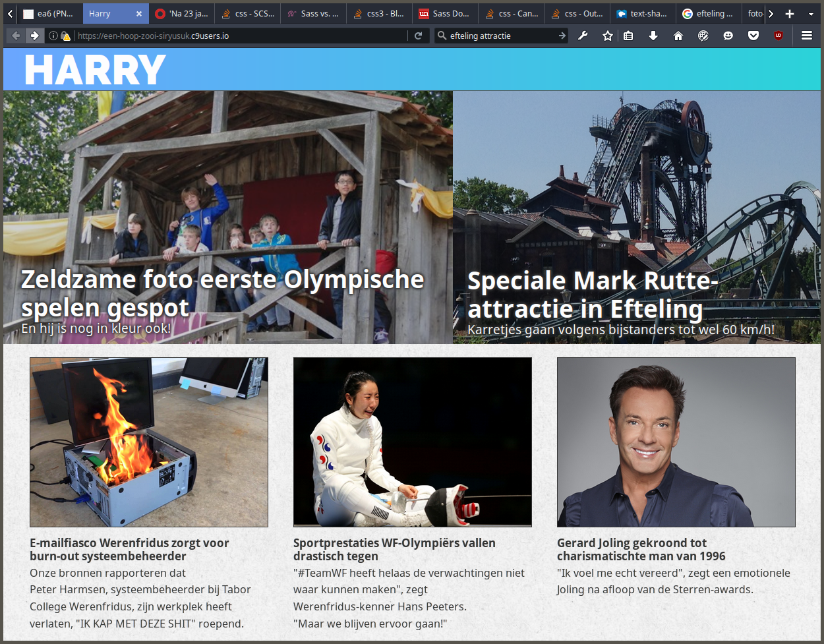The width and height of the screenshot is (824, 644).
Task: Close the Harry tab
Action: tap(138, 14)
